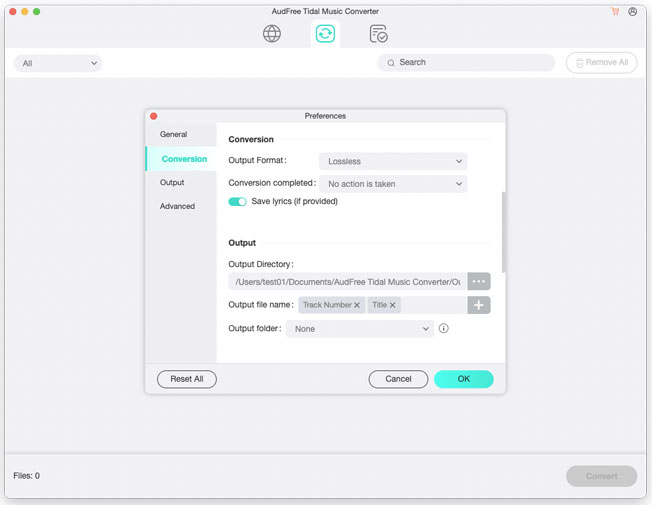The height and width of the screenshot is (505, 652).
Task: Click the Reset All button
Action: pos(187,379)
